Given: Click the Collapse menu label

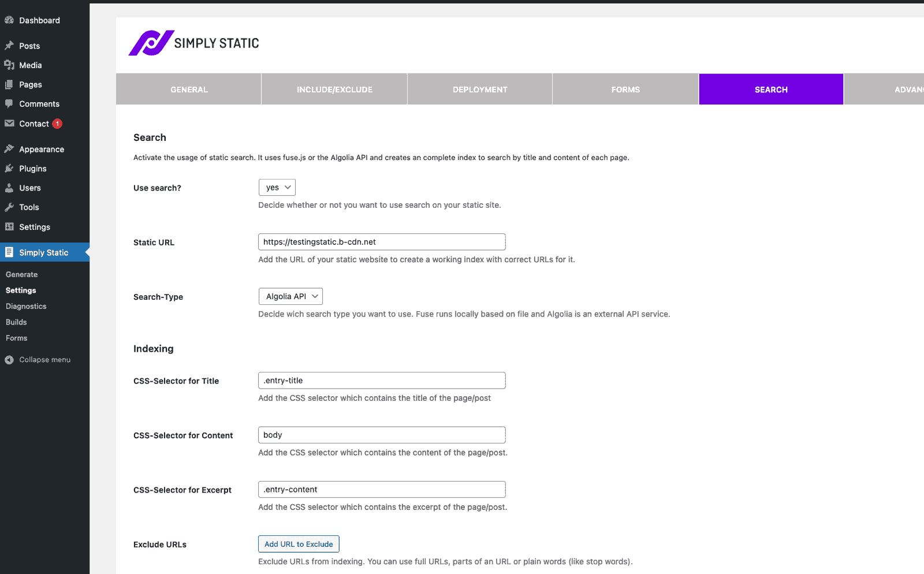Looking at the screenshot, I should pyautogui.click(x=45, y=360).
